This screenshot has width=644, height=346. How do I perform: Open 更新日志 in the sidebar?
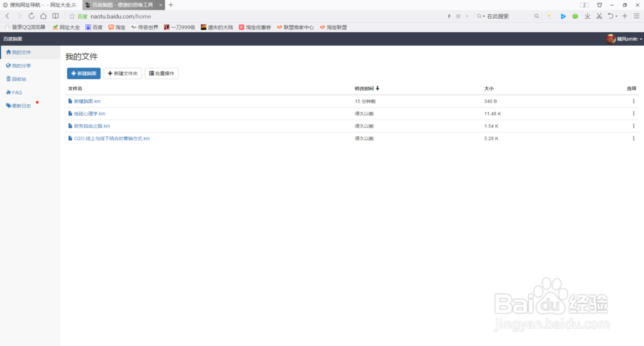(x=19, y=105)
